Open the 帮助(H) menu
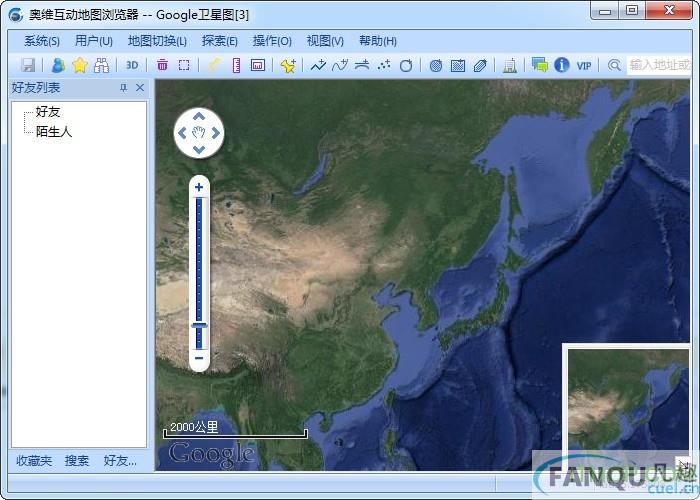This screenshot has height=500, width=700. pyautogui.click(x=378, y=41)
